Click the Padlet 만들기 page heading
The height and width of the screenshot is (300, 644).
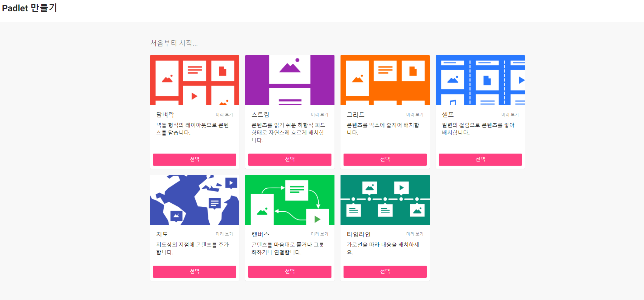[x=29, y=8]
